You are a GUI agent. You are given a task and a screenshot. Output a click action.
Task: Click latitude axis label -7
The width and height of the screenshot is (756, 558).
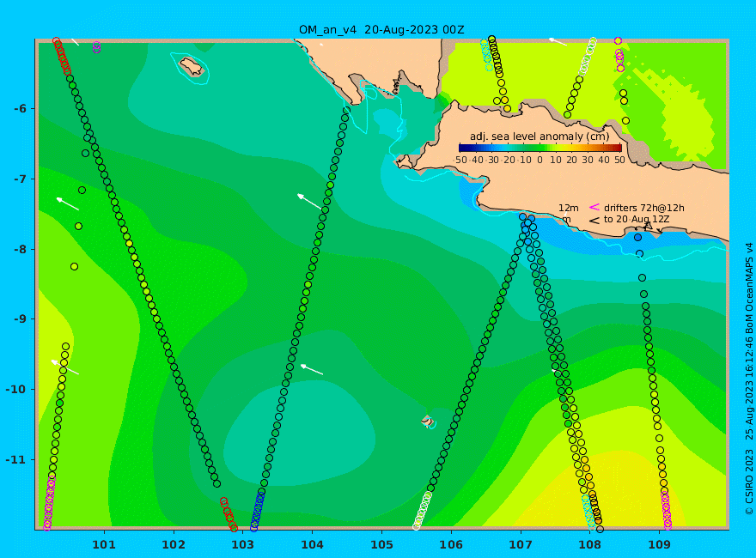pyautogui.click(x=21, y=179)
